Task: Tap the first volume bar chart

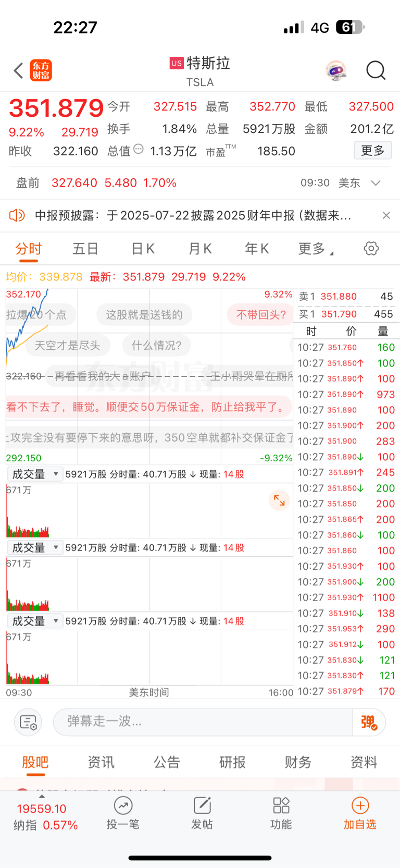Action: [149, 510]
